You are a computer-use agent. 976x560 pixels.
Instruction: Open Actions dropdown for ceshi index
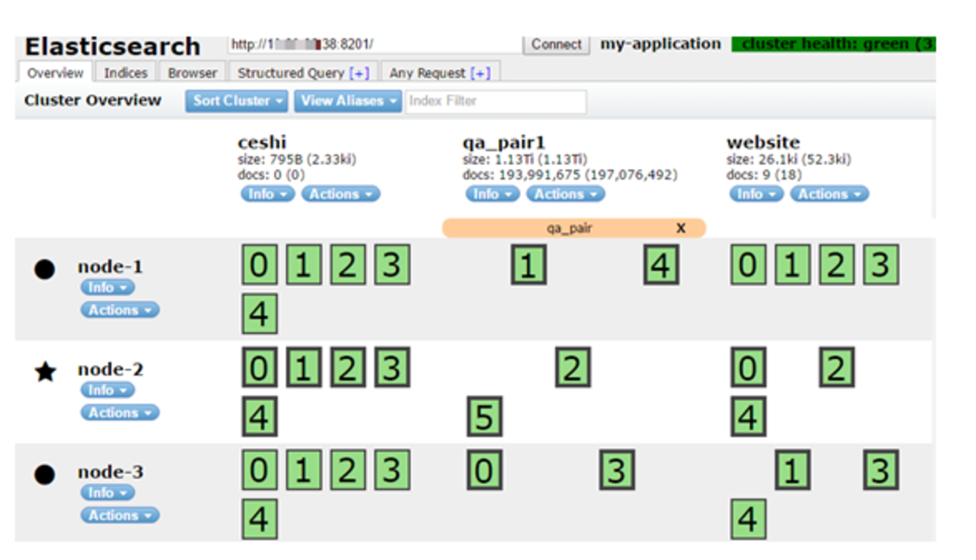click(x=341, y=194)
